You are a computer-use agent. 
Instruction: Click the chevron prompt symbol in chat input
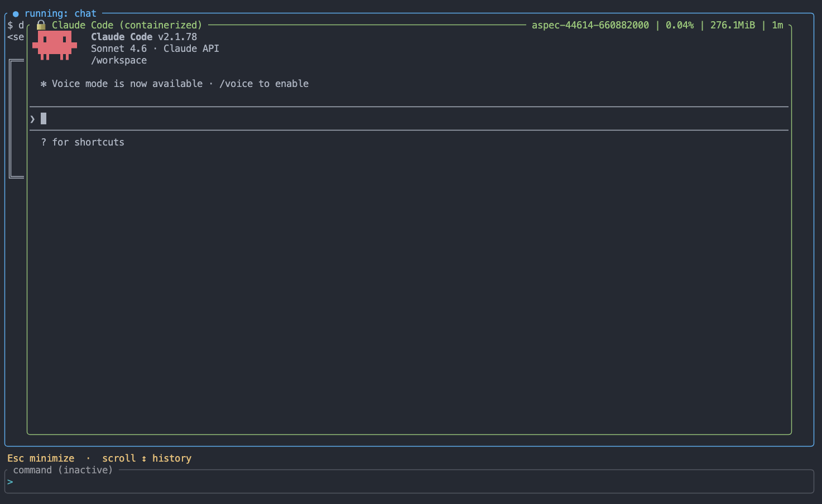[x=32, y=119]
